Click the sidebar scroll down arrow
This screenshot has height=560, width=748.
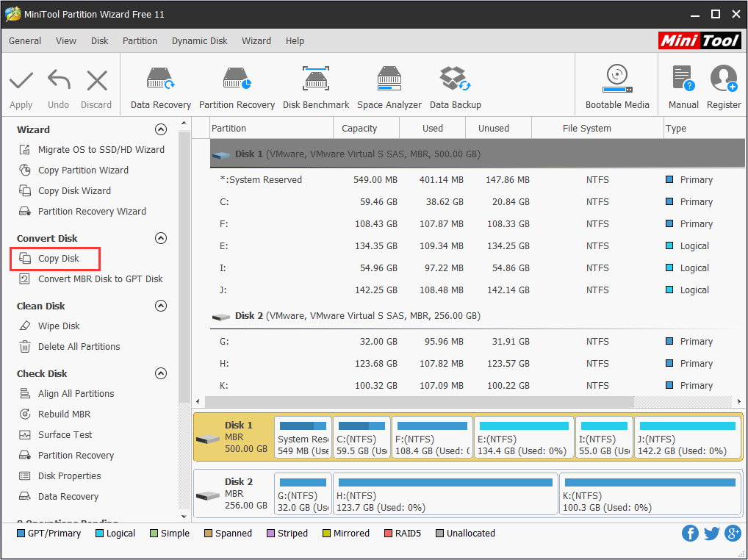184,517
